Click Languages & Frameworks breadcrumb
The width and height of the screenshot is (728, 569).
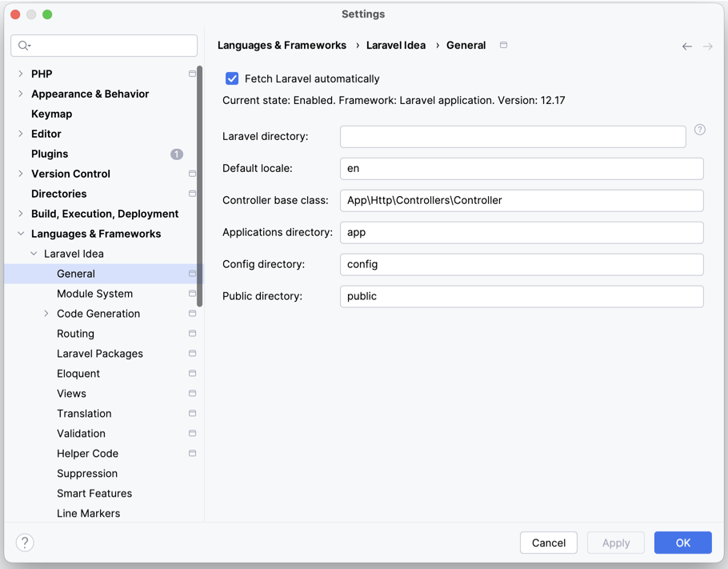(x=282, y=45)
